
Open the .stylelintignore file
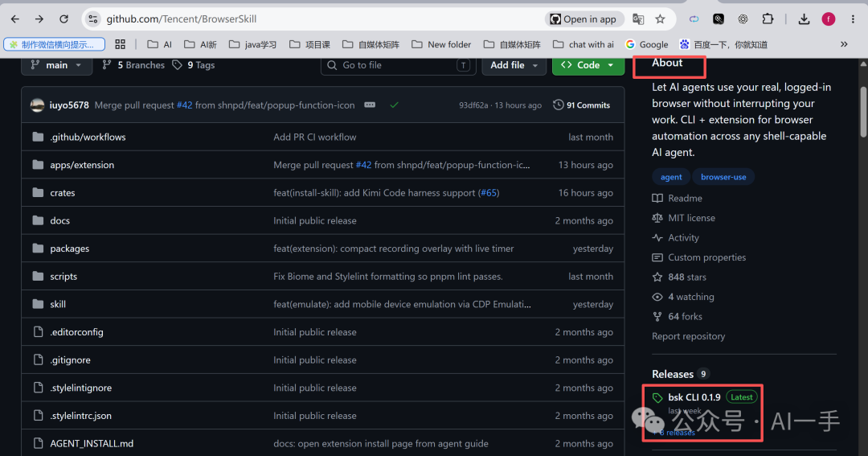tap(80, 388)
